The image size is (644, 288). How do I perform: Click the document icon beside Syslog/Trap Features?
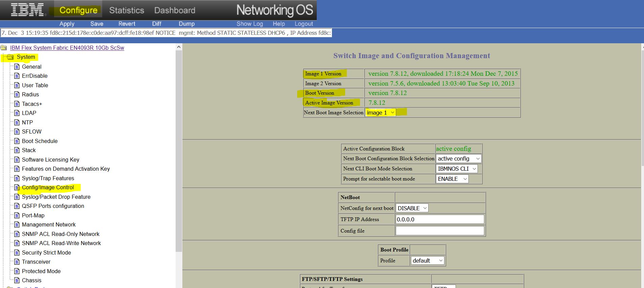tap(17, 178)
